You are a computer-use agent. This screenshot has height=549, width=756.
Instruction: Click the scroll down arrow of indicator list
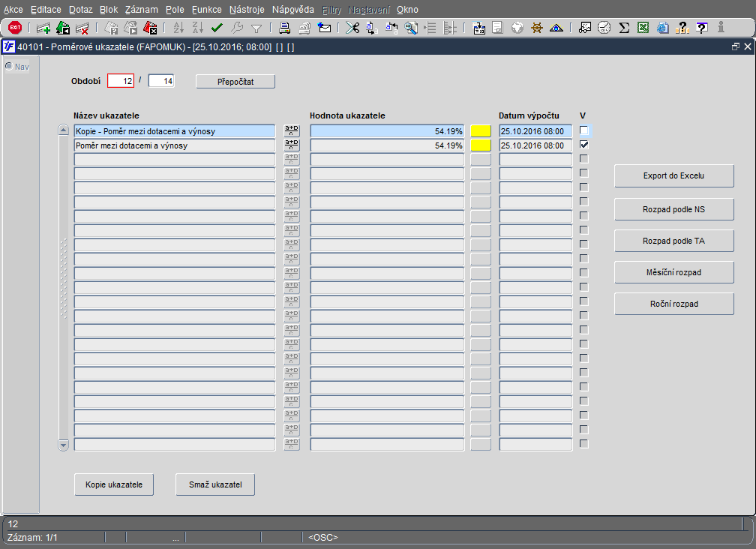click(63, 445)
